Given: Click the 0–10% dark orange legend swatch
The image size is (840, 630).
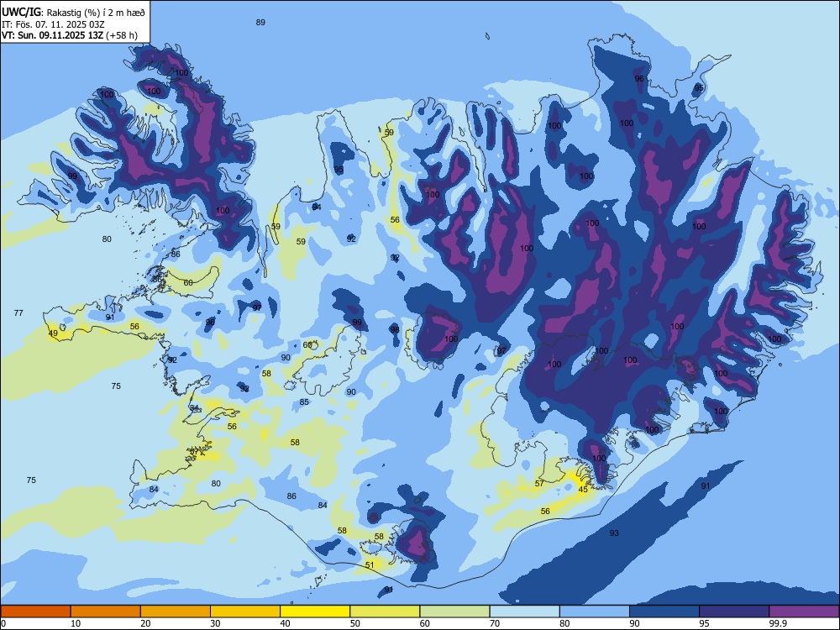Looking at the screenshot, I should tap(35, 612).
